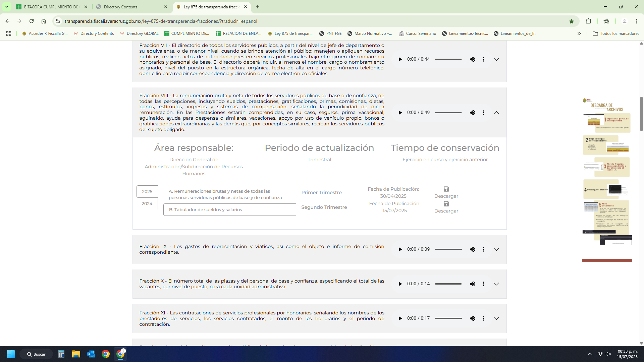The width and height of the screenshot is (644, 362).
Task: Toggle mute on Fracción XI audio
Action: pos(472,318)
